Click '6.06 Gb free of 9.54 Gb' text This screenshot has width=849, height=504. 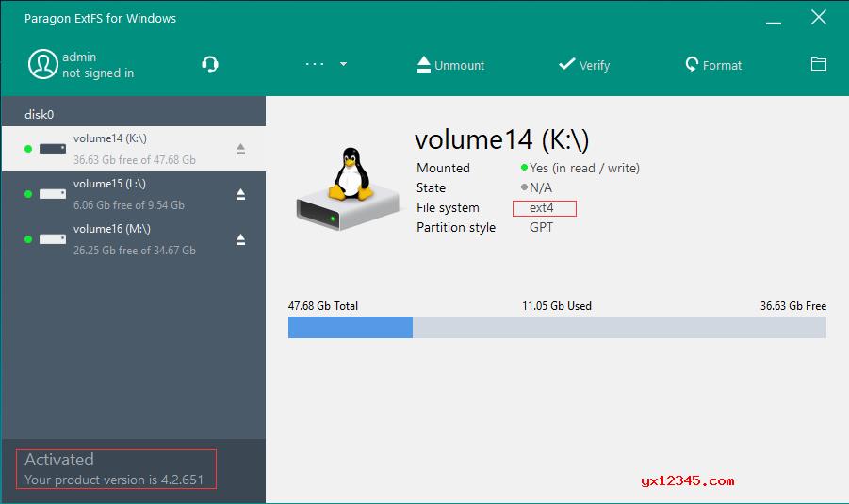129,205
